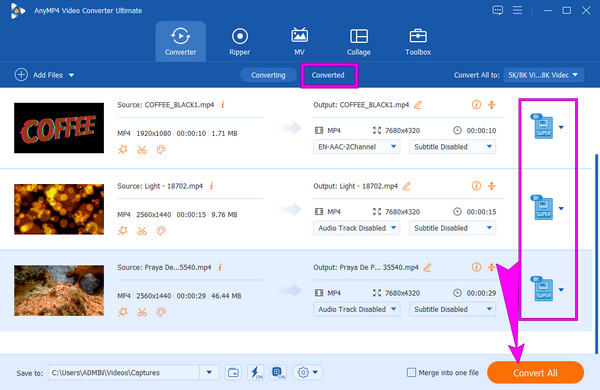Click the Convert All button

pos(535,372)
